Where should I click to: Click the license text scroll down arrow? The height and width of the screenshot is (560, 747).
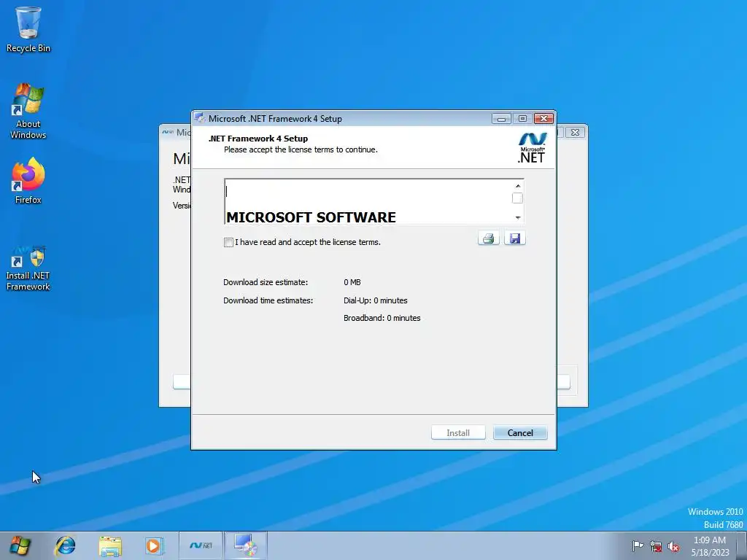(x=518, y=217)
